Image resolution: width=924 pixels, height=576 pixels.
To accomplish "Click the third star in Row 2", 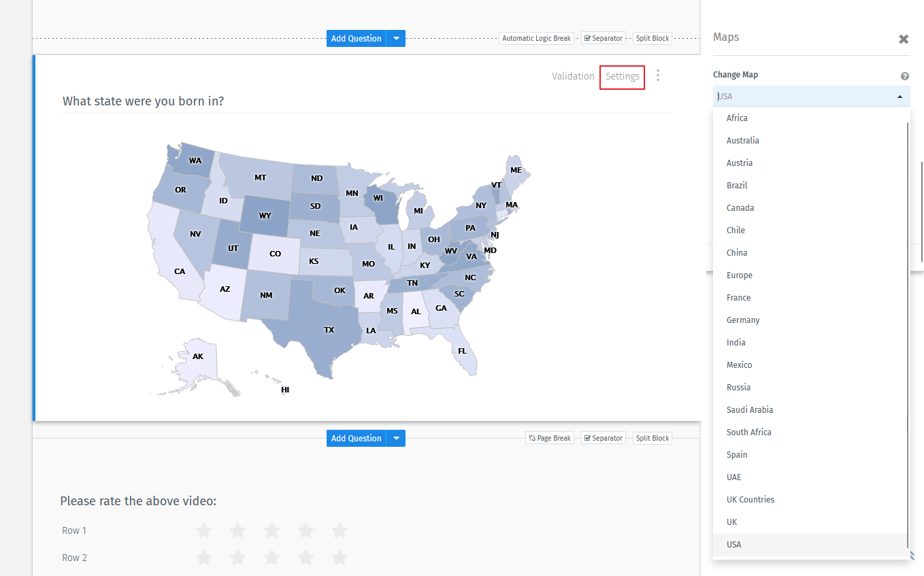I will [x=271, y=558].
